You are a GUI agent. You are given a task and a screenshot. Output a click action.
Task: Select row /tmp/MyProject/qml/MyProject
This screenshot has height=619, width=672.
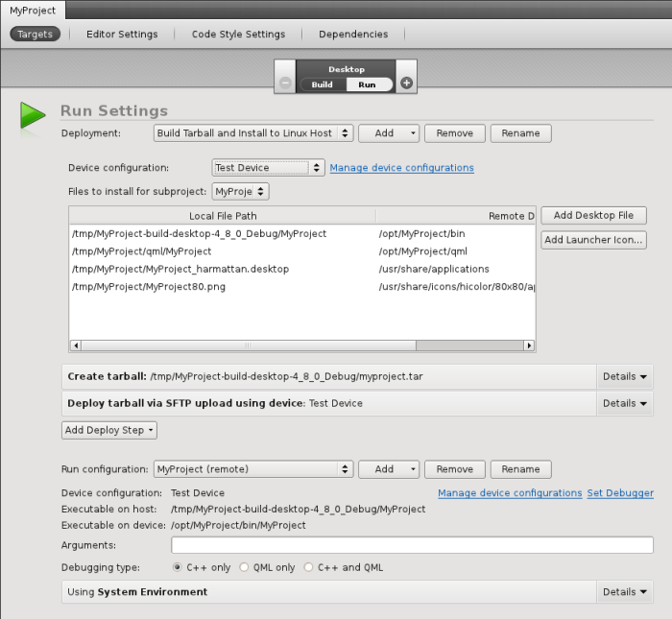[142, 251]
